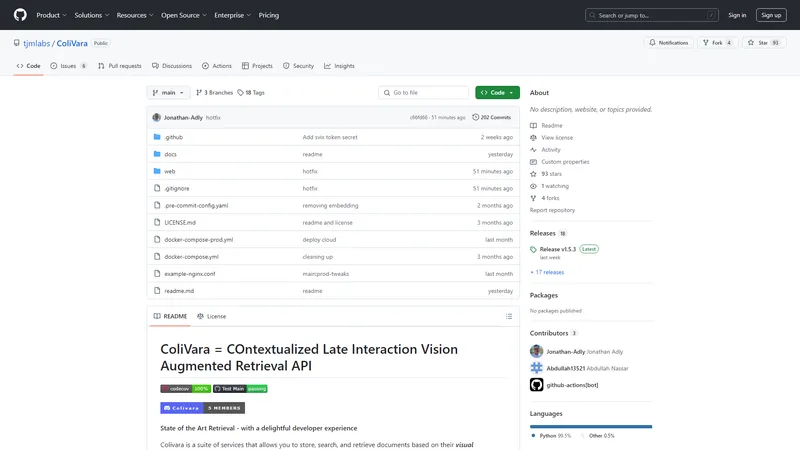Go to the GitHub homepage logo
Screen dimensions: 800x450
[x=20, y=15]
